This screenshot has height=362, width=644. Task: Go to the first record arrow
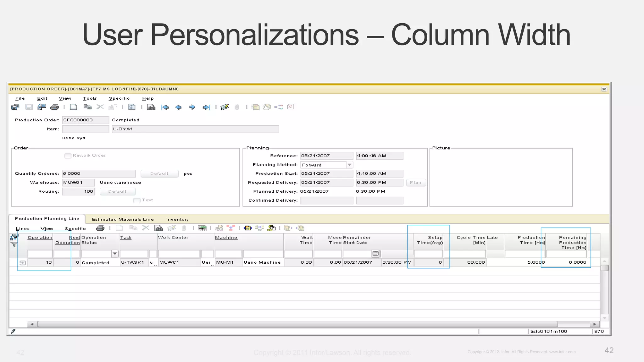(x=165, y=107)
